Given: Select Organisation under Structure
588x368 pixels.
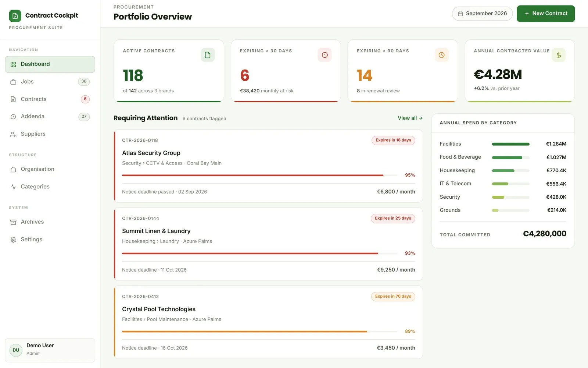Looking at the screenshot, I should click(50, 169).
